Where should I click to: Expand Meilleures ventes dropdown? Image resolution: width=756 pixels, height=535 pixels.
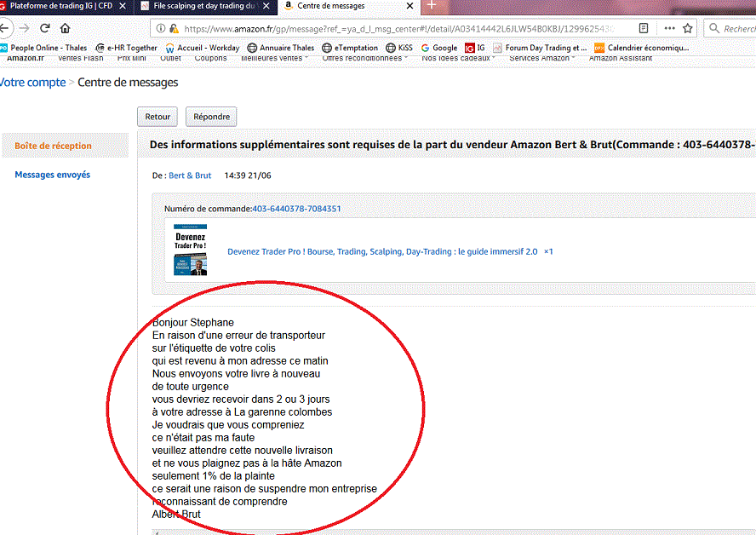click(274, 59)
